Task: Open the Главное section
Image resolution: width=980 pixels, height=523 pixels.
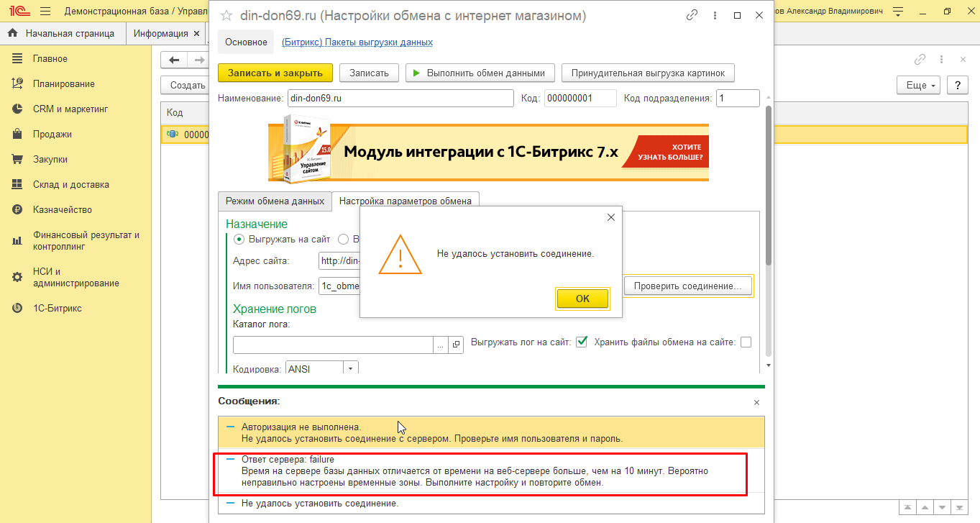Action: pos(50,59)
